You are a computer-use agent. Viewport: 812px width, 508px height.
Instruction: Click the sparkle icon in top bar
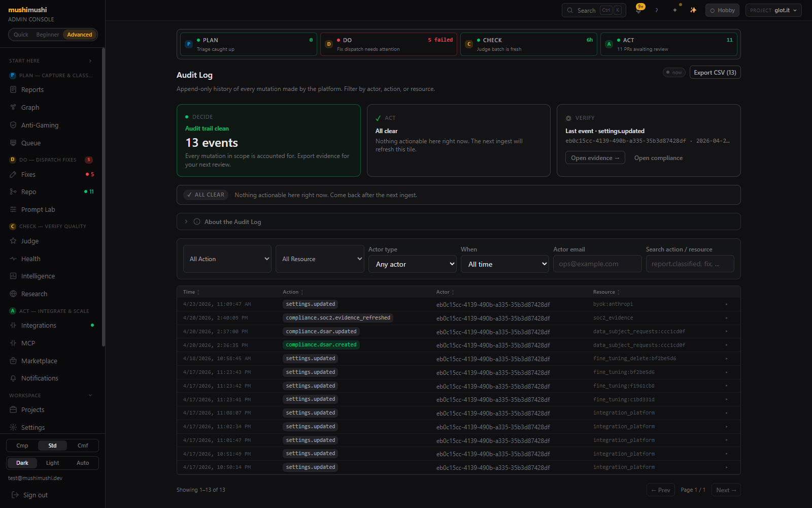coord(675,10)
